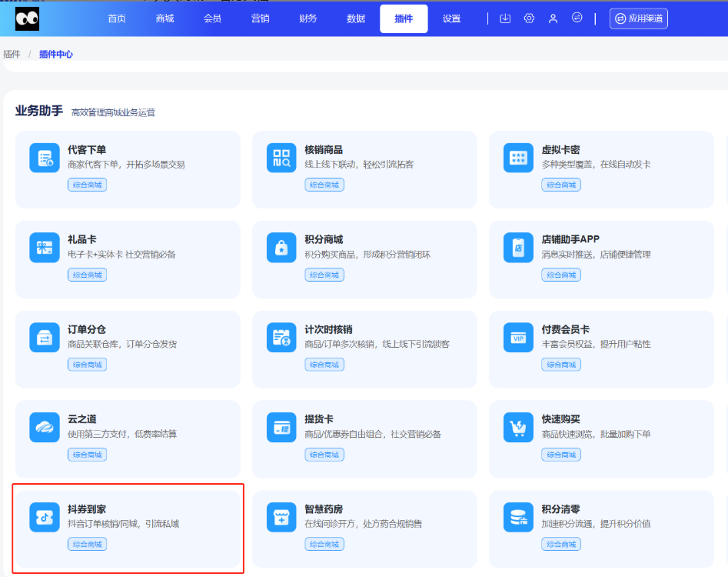Open the 积分商城 shopping bag icon
This screenshot has width=728, height=577.
[281, 248]
